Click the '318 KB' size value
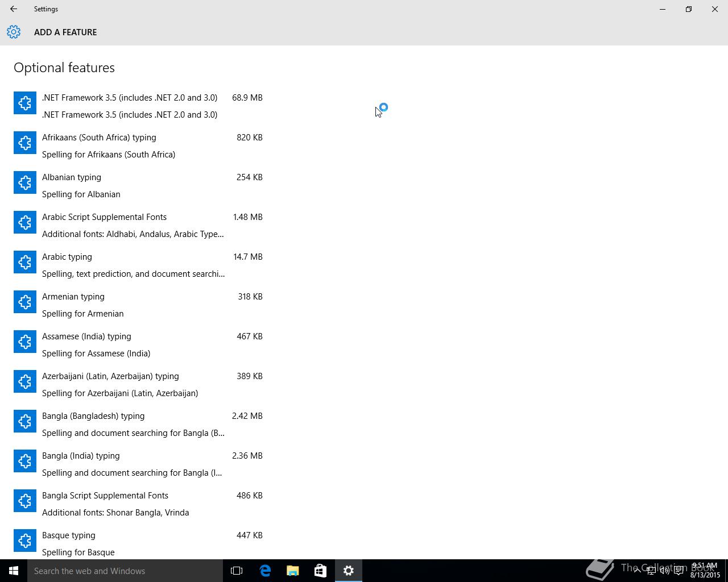 point(250,297)
